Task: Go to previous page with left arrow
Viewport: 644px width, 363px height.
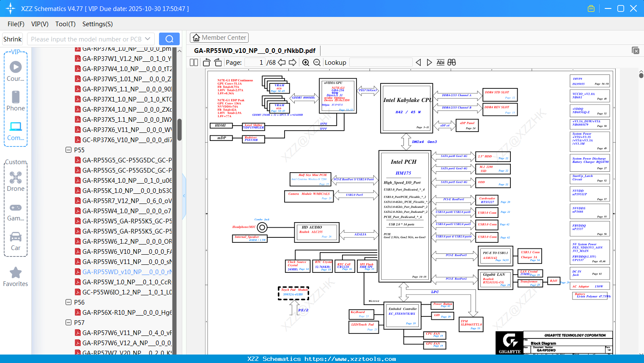Action: [x=282, y=62]
